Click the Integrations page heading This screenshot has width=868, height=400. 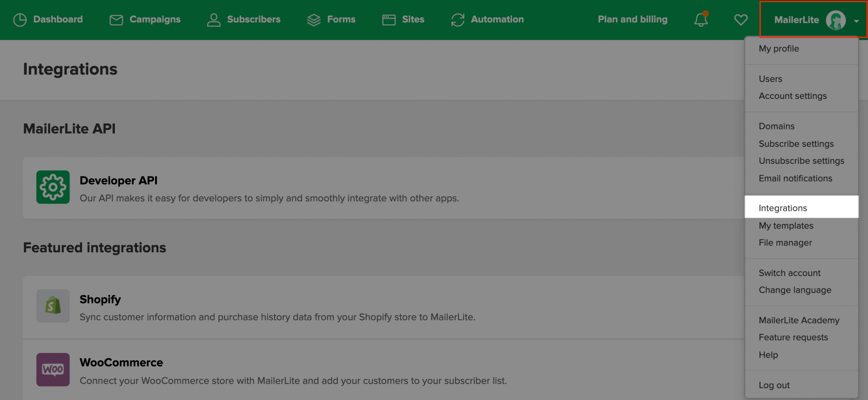[70, 70]
